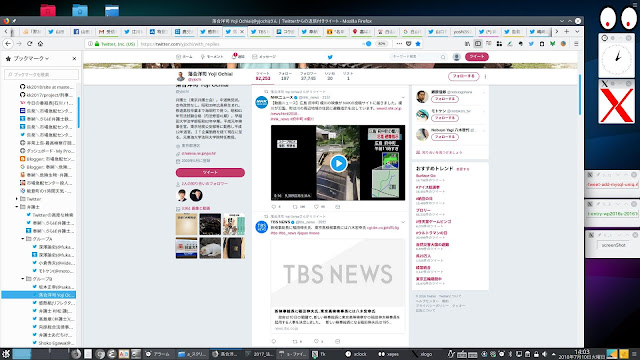Image resolution: width=640 pixels, height=360 pixels.
Task: Click the Twitter ホーム nav item
Action: pos(184,57)
